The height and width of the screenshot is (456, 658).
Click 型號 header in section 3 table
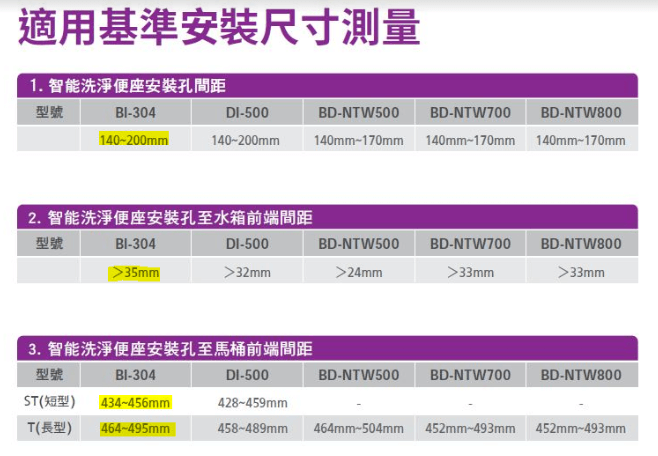(x=49, y=374)
